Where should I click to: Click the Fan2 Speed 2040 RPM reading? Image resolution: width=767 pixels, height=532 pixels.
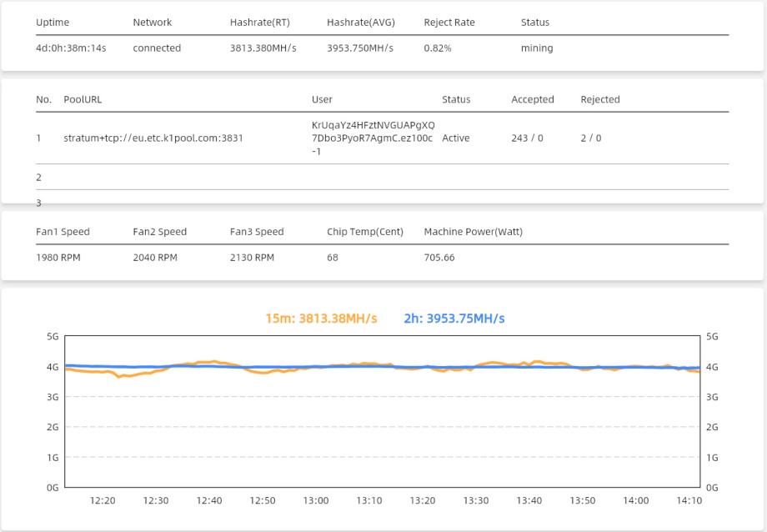pyautogui.click(x=155, y=258)
